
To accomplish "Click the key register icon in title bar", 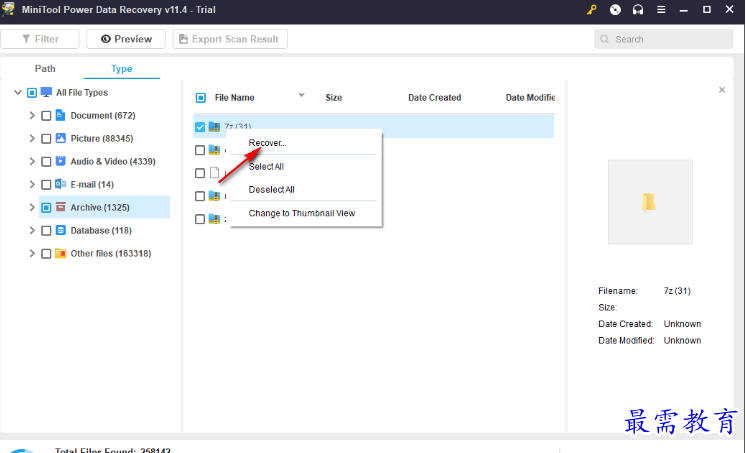I will (x=591, y=10).
